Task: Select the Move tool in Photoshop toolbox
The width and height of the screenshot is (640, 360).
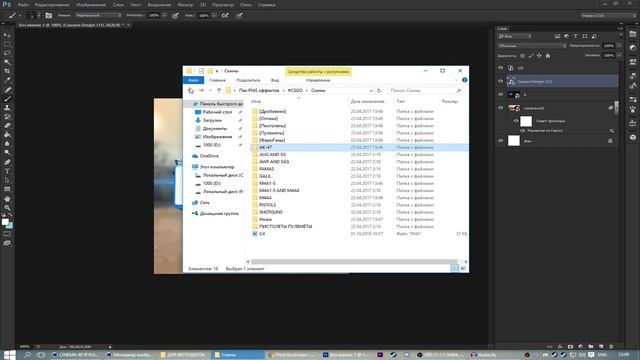Action: click(x=7, y=35)
